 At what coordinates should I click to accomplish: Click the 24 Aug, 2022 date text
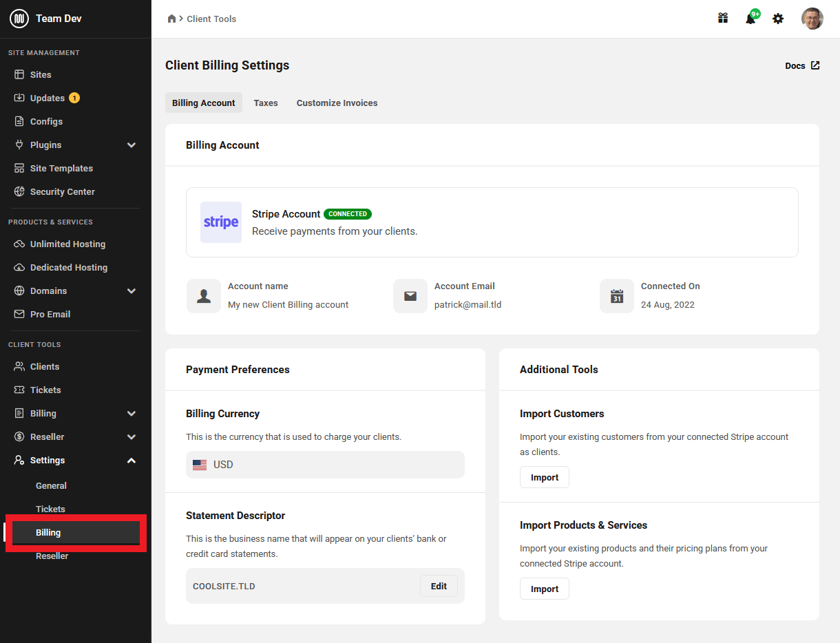pos(668,304)
